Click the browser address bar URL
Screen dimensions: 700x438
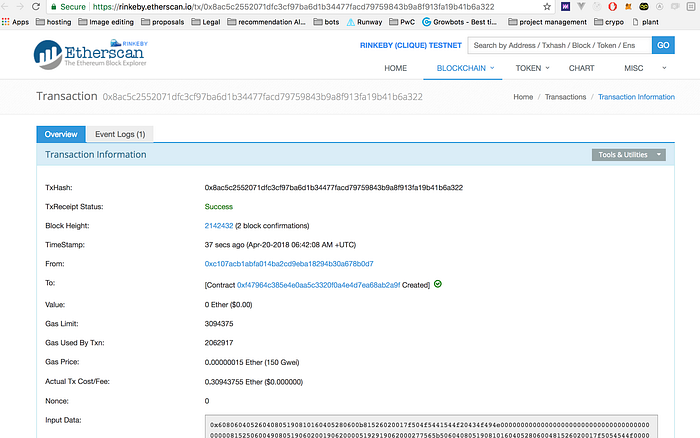coord(294,7)
